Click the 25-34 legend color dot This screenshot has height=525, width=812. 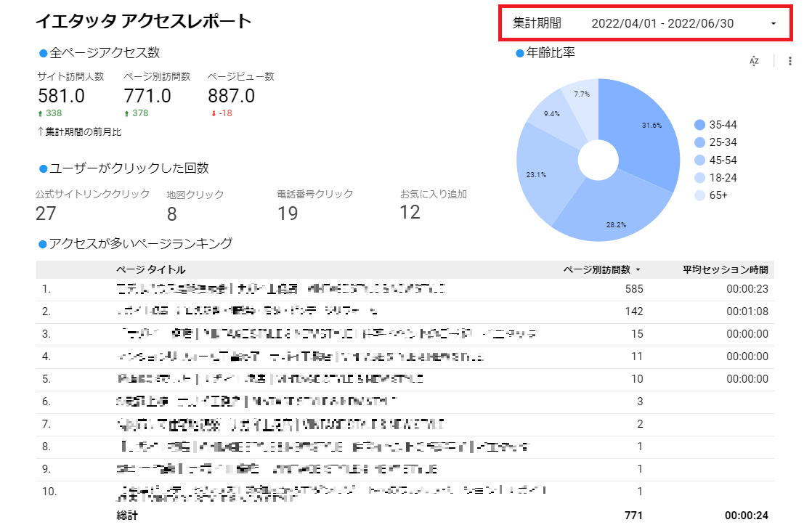tap(699, 142)
